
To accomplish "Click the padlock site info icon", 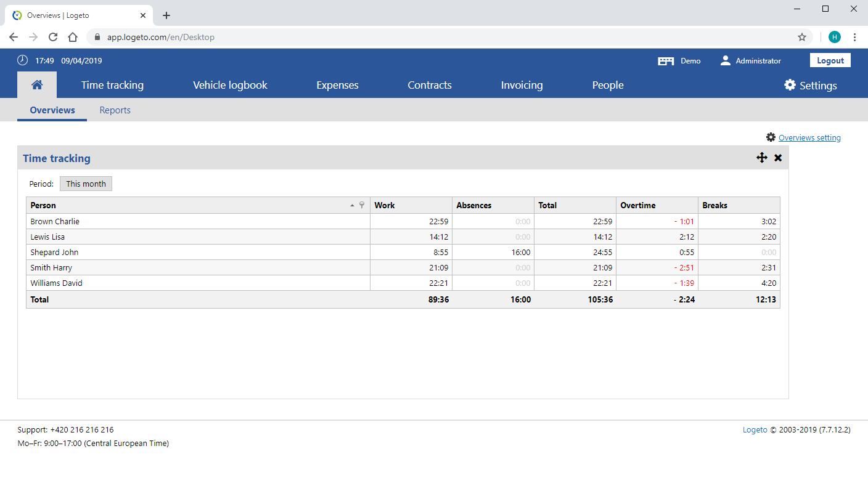I will click(97, 37).
